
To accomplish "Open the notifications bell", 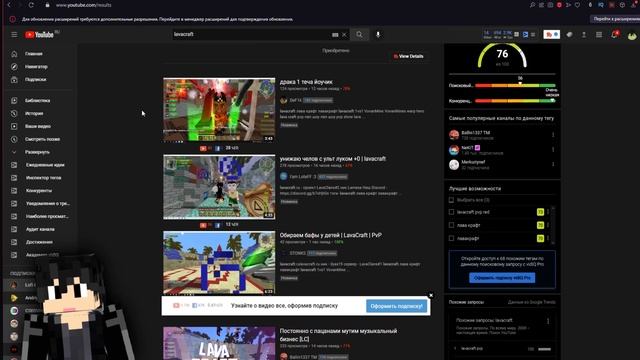I will 615,35.
